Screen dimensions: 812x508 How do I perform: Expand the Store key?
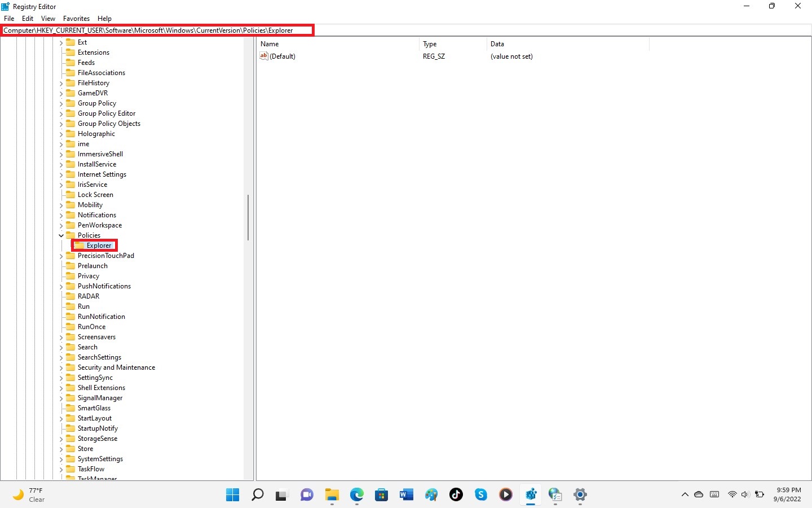pos(61,449)
